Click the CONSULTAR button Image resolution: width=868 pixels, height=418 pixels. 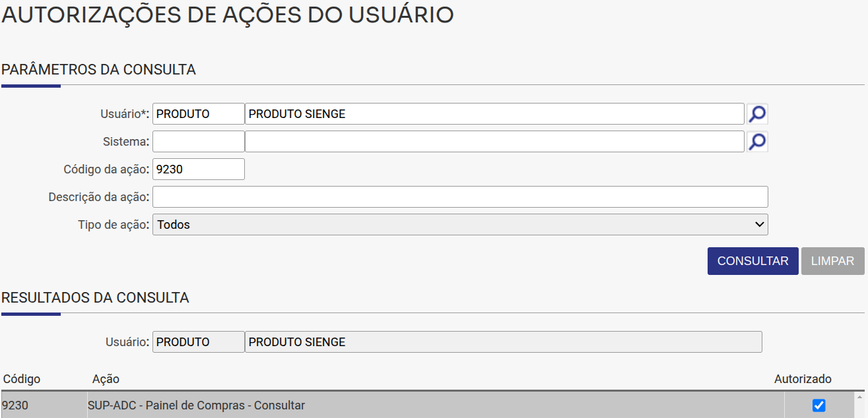[x=752, y=260]
